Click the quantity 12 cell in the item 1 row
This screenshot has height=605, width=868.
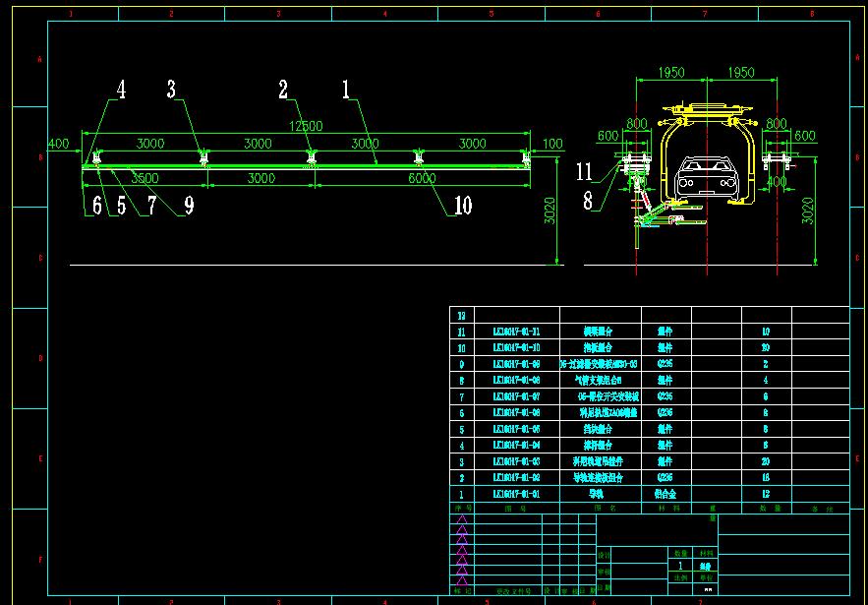pyautogui.click(x=766, y=494)
